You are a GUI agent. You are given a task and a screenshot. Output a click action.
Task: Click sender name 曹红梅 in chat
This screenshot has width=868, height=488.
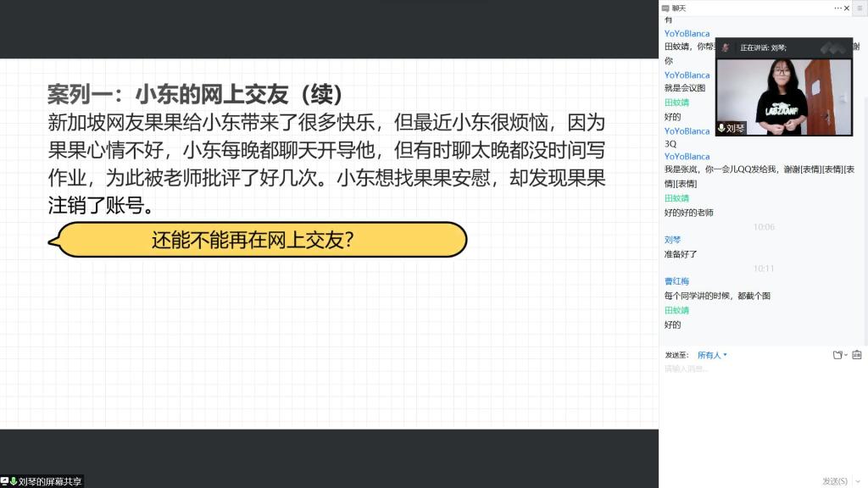(676, 281)
